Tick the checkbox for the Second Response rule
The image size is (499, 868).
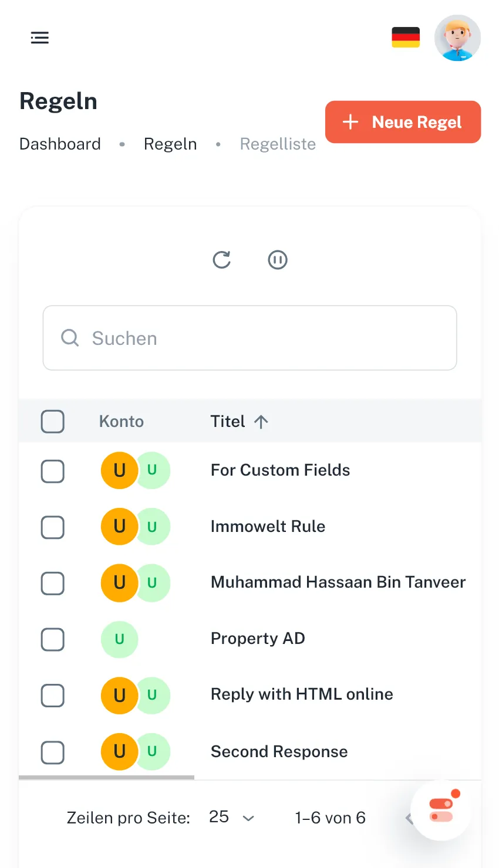click(53, 752)
